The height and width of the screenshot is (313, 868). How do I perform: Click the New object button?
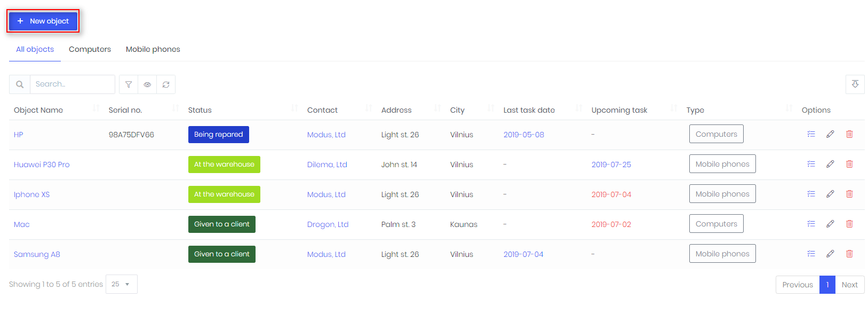click(43, 21)
